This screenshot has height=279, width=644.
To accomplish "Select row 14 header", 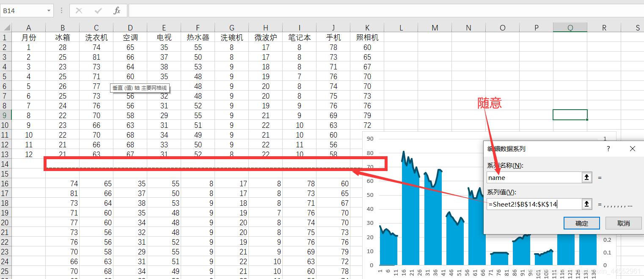I will coord(6,164).
